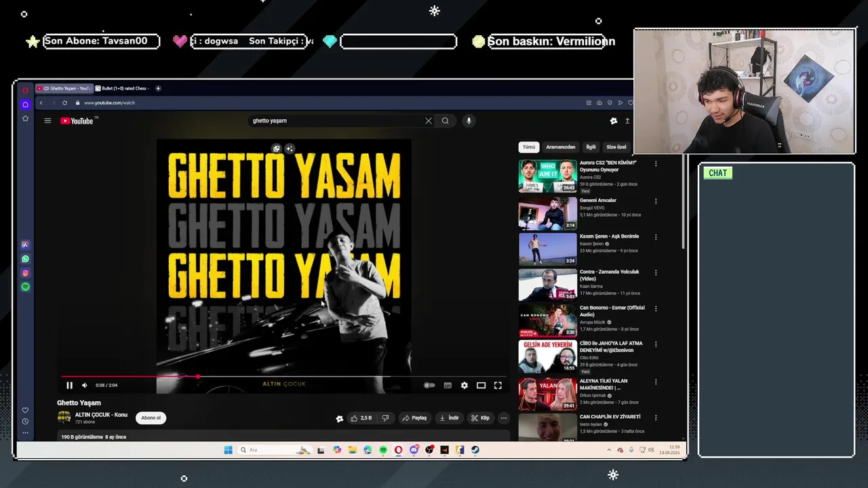
Task: Enter fullscreen mode in the player
Action: [x=498, y=385]
